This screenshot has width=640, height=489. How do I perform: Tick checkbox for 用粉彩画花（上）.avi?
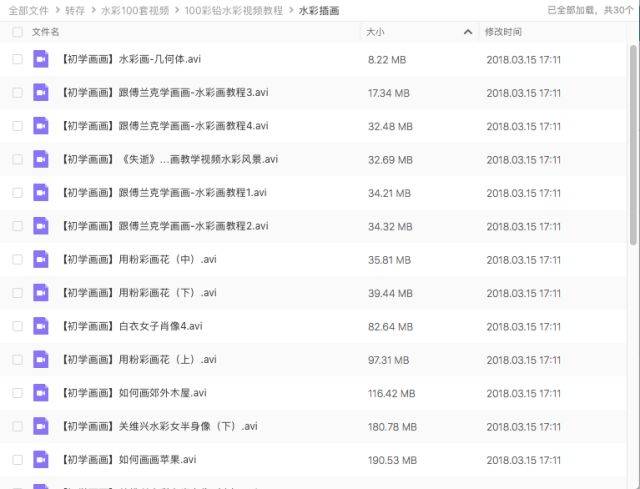[x=17, y=360]
